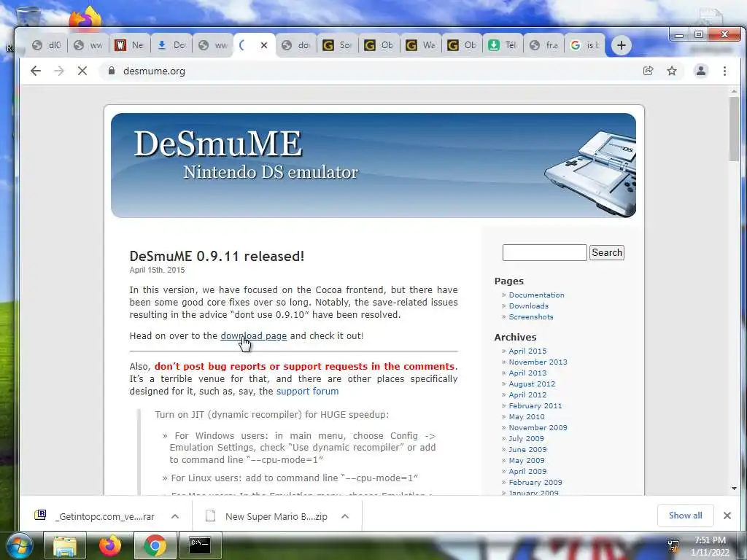Click the page scrollbar down arrow
Image resolution: width=747 pixels, height=560 pixels.
(734, 489)
